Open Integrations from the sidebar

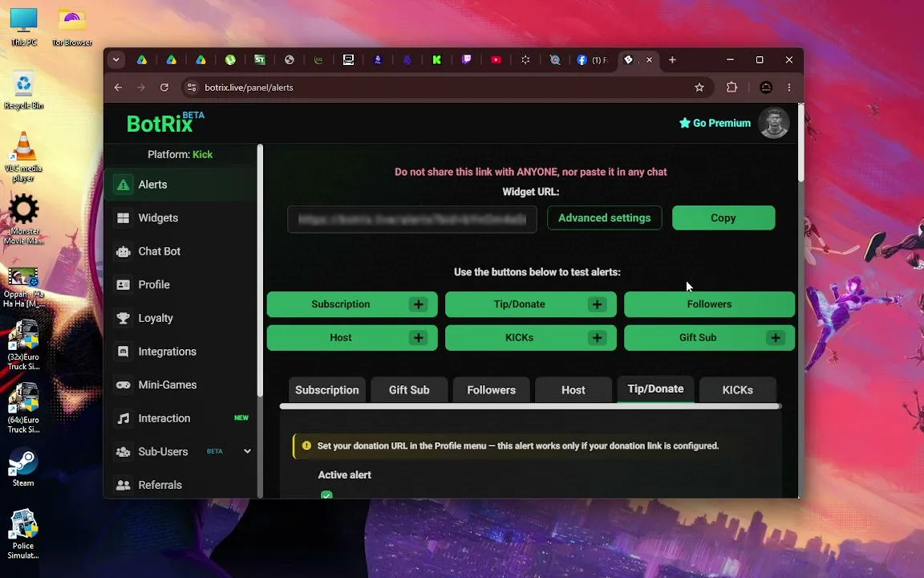click(x=180, y=352)
